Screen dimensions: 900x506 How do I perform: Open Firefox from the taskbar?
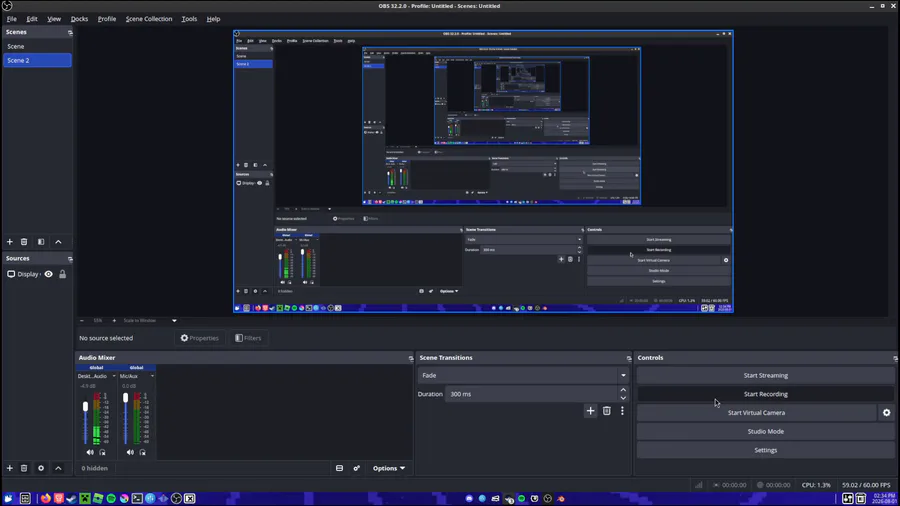point(45,499)
